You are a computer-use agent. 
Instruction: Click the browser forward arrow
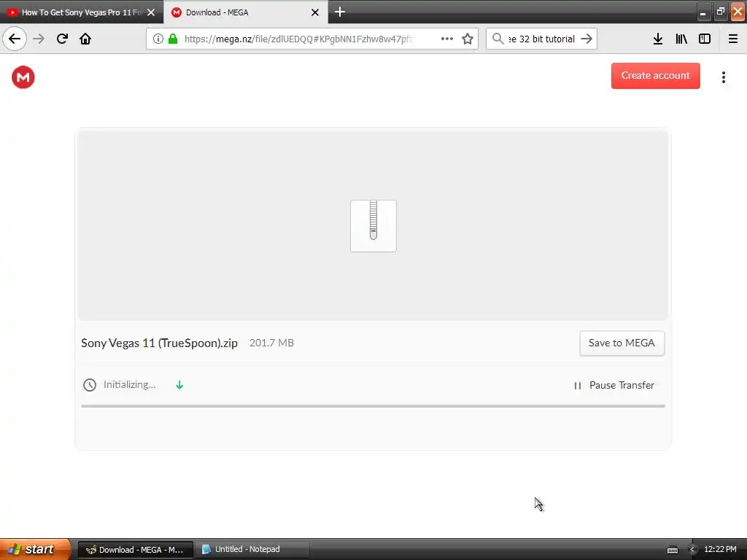pos(39,39)
